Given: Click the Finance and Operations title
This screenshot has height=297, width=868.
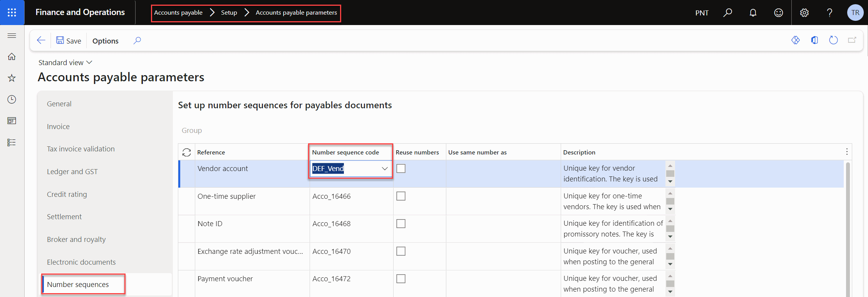Looking at the screenshot, I should pos(80,12).
